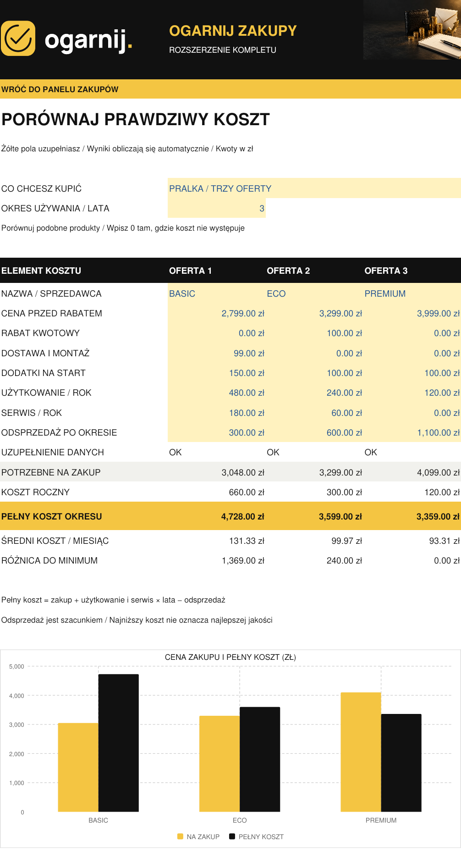
Task: Click the OGARNIJ ZAKUPY header title
Action: click(x=233, y=31)
